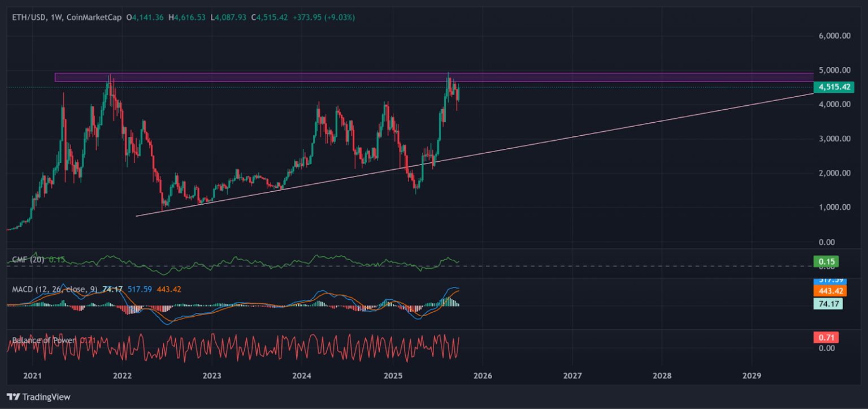Select the ETH/USD symbol title

click(27, 18)
